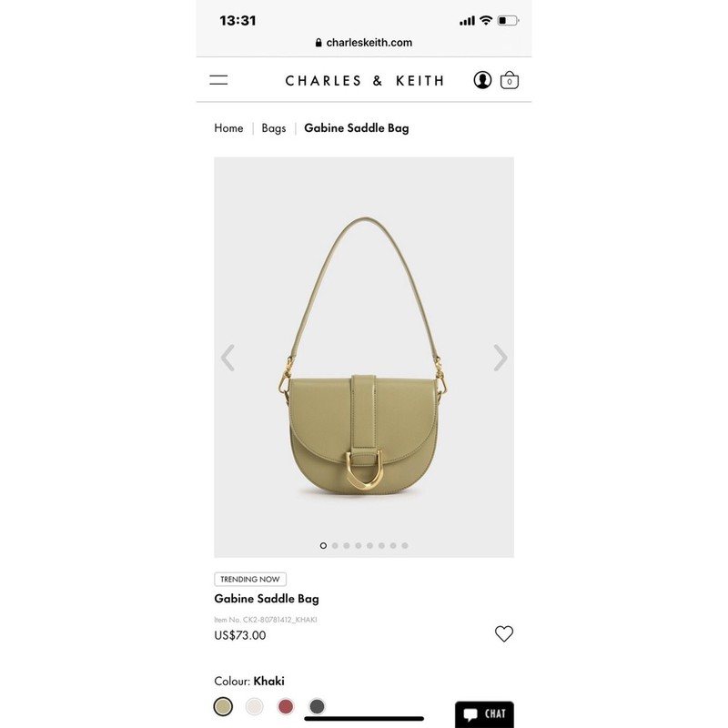Tap the Charles & Keith logo
The height and width of the screenshot is (728, 728).
365,81
